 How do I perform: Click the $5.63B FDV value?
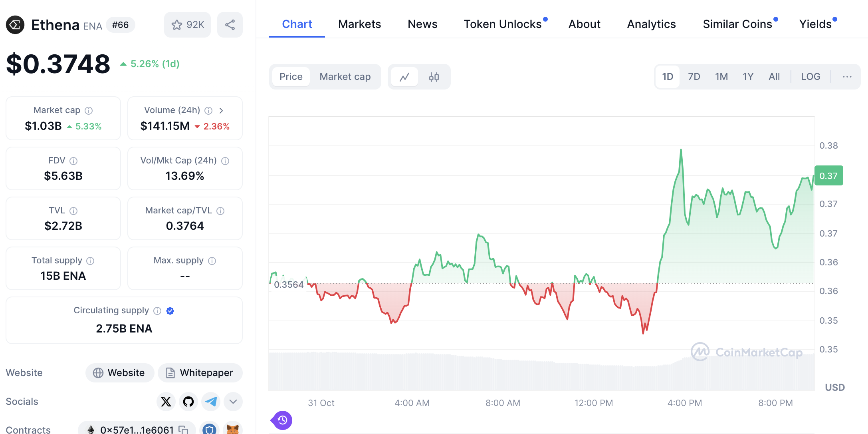tap(63, 176)
